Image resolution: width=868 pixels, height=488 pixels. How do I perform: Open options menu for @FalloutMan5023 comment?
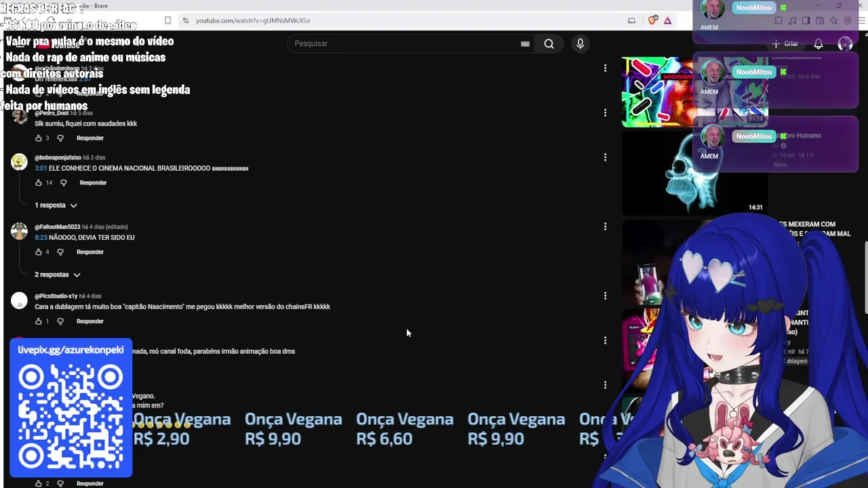click(x=605, y=226)
